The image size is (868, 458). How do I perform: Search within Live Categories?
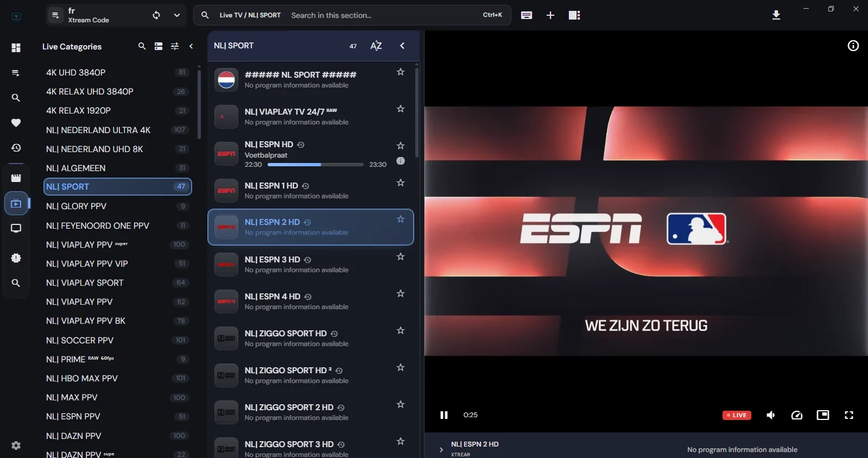142,46
